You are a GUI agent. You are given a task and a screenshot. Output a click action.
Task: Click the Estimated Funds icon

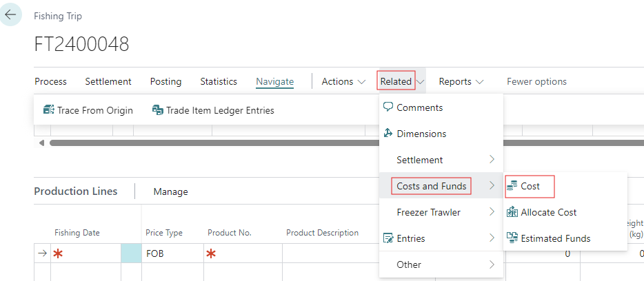tap(512, 238)
